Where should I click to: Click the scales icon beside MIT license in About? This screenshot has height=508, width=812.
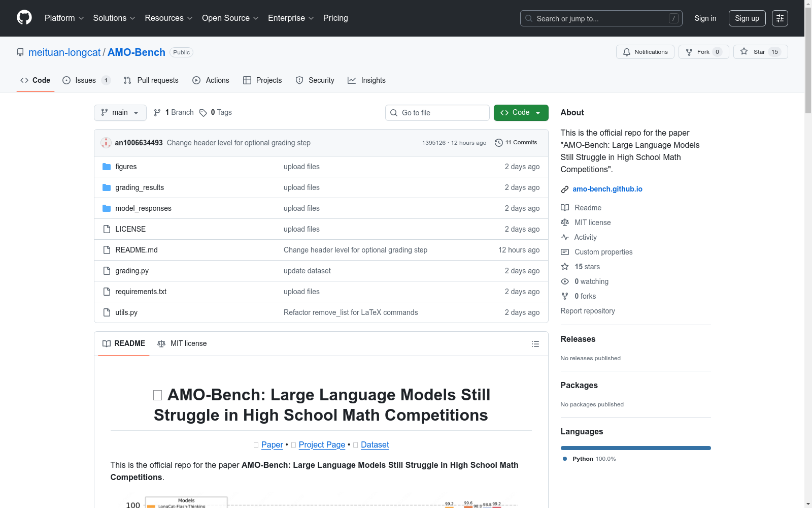(565, 223)
